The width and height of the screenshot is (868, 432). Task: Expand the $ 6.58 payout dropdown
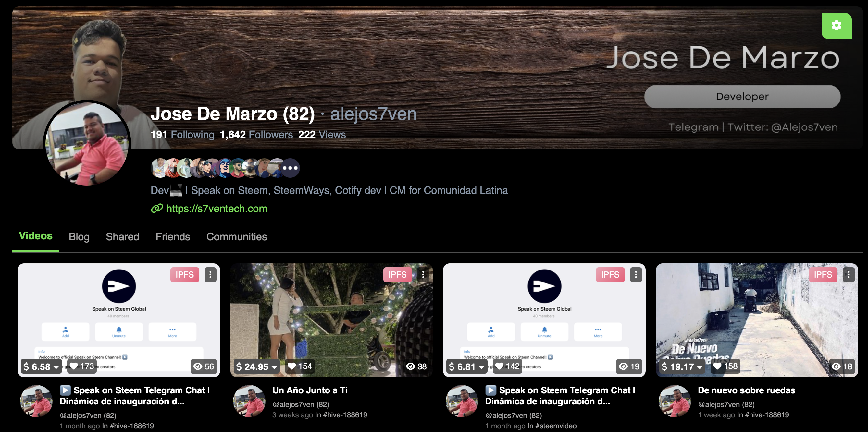pyautogui.click(x=56, y=367)
